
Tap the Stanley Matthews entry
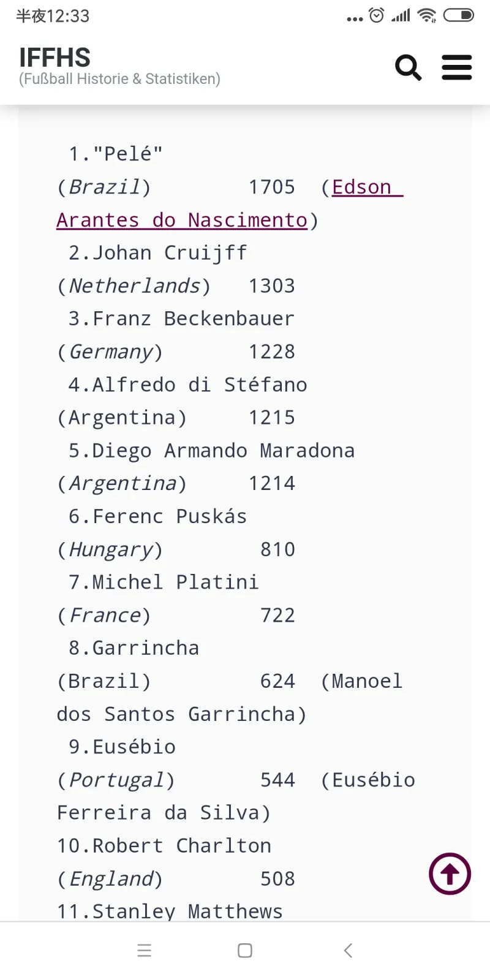[170, 911]
